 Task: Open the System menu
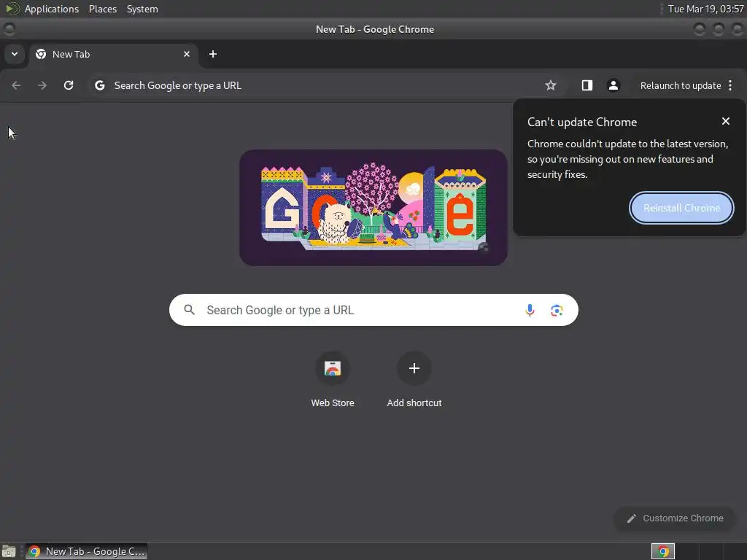(142, 9)
